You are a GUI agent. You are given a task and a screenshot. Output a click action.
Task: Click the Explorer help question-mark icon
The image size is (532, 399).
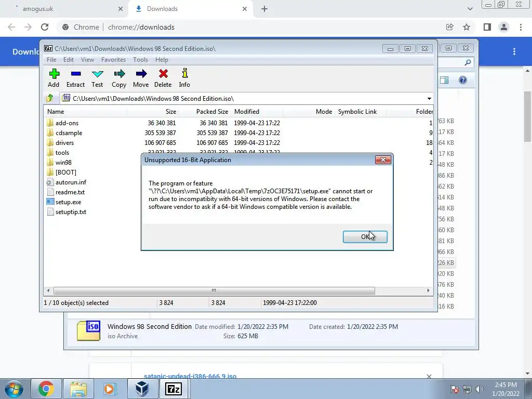pos(463,80)
